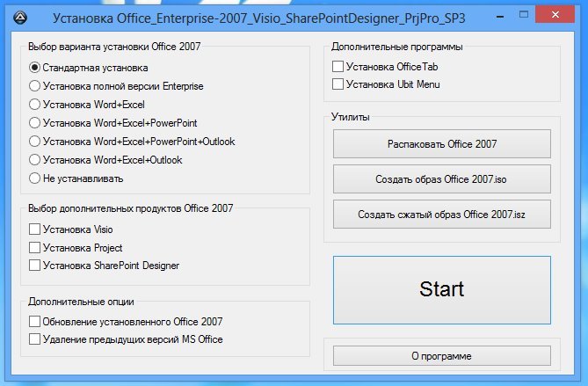Click the installer app icon in title bar
This screenshot has height=386, width=588.
[x=20, y=18]
